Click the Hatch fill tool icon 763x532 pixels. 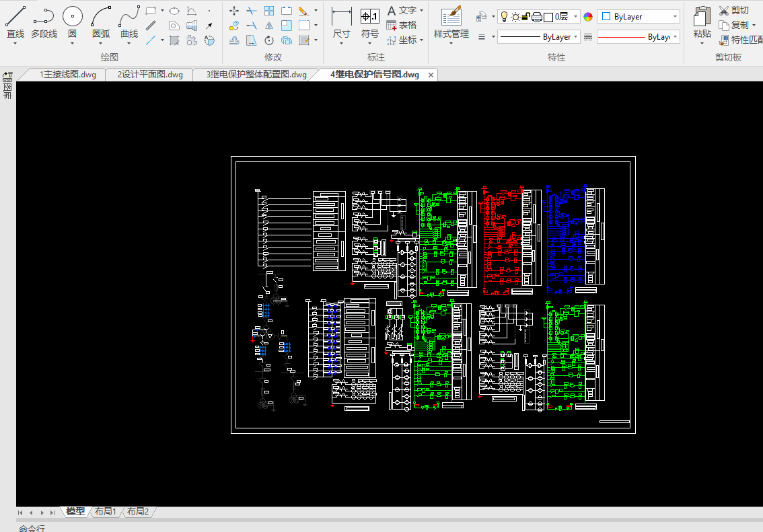coord(174,40)
